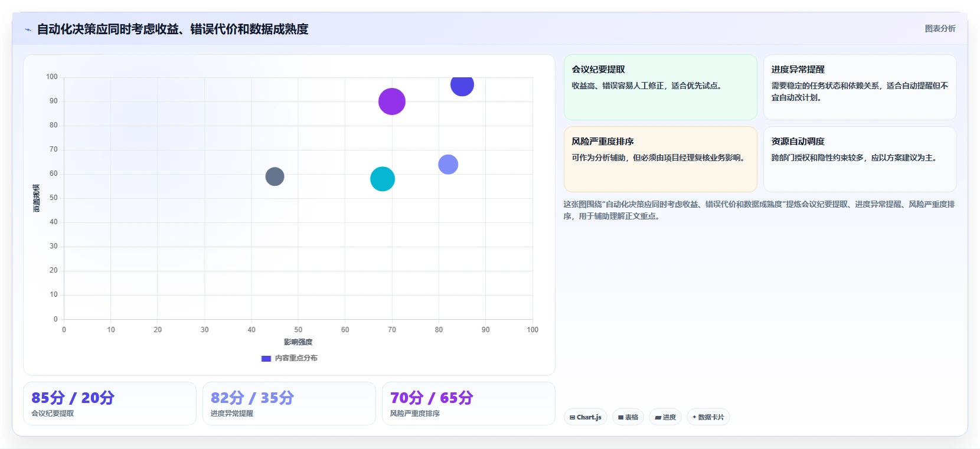The width and height of the screenshot is (980, 449).
Task: Click the Chart.js tag chip
Action: click(x=586, y=417)
